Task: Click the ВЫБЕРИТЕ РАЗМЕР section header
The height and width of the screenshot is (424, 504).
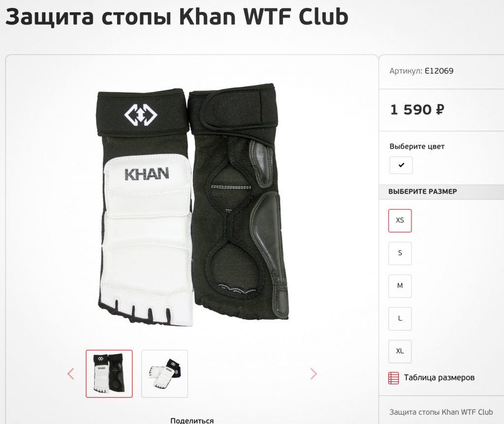Action: tap(422, 192)
